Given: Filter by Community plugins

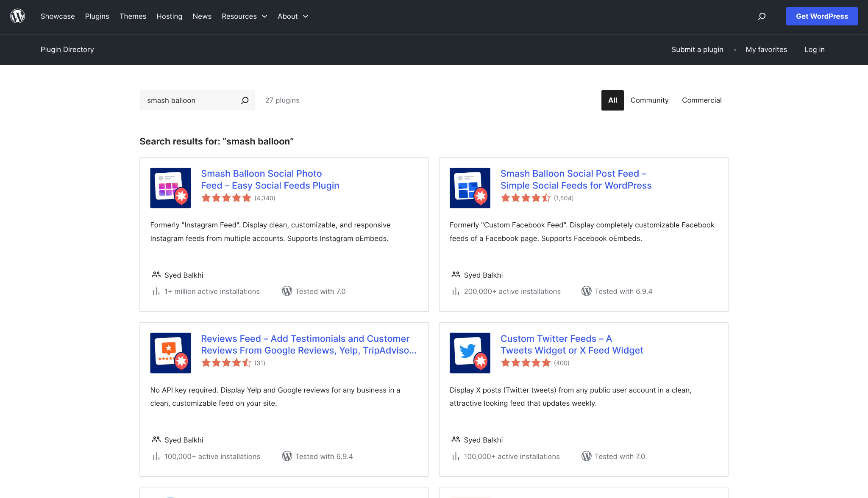Looking at the screenshot, I should pos(649,100).
